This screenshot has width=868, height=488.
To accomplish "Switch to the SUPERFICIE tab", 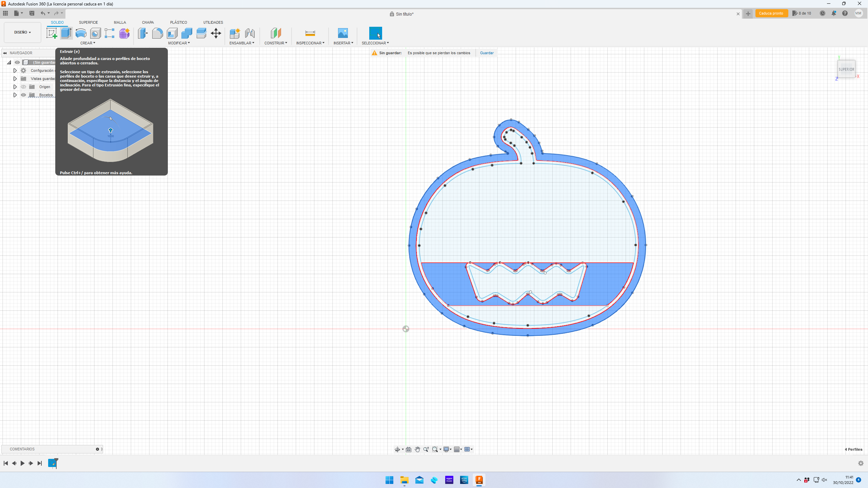I will click(x=88, y=22).
